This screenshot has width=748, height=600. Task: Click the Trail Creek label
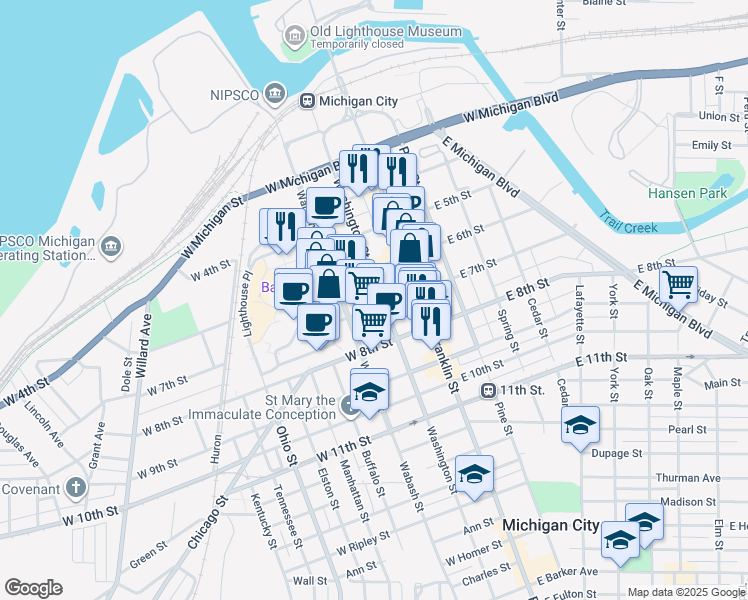click(x=629, y=223)
